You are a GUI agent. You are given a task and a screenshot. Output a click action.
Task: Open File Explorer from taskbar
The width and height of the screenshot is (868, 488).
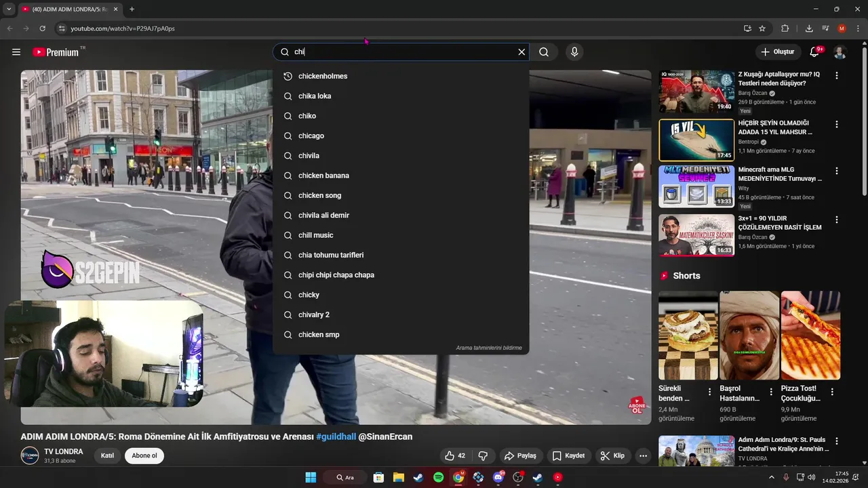398,477
